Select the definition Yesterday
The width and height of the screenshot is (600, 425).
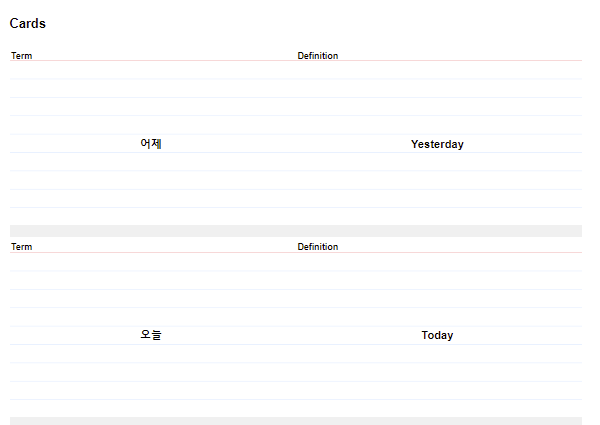click(437, 144)
